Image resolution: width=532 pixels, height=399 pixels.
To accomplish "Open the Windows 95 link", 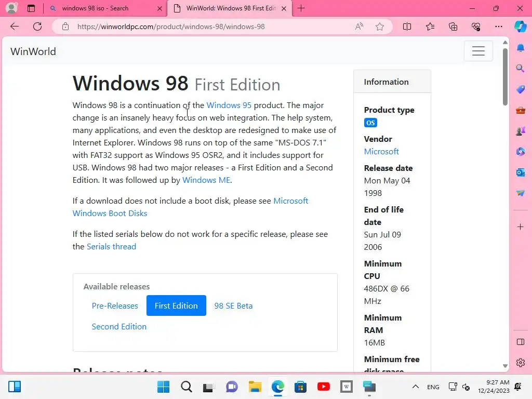I will [229, 105].
